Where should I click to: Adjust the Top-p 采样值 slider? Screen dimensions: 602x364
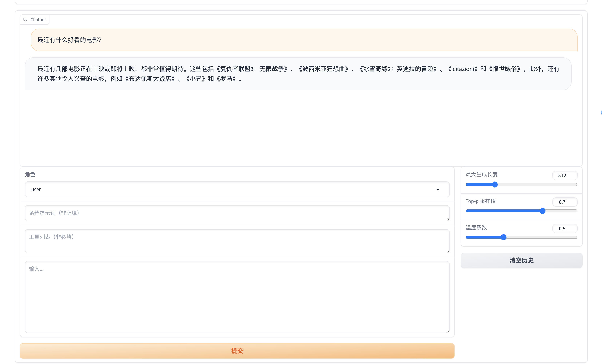(521, 211)
